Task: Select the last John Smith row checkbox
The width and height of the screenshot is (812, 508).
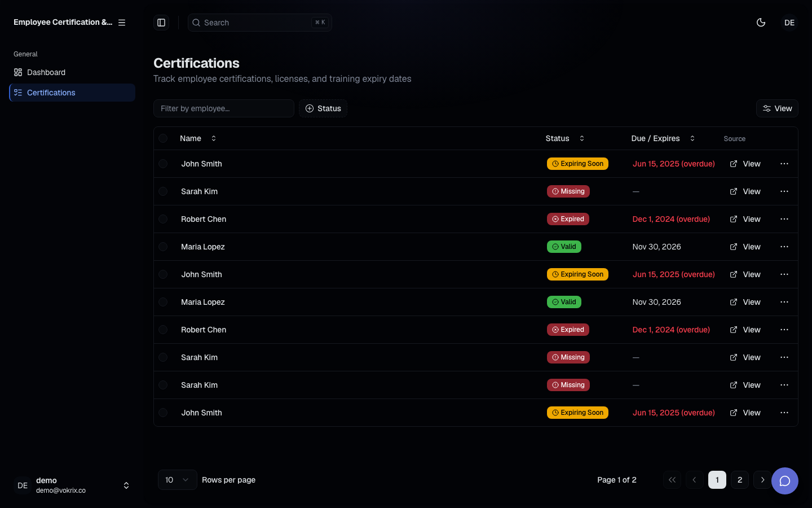Action: click(163, 413)
